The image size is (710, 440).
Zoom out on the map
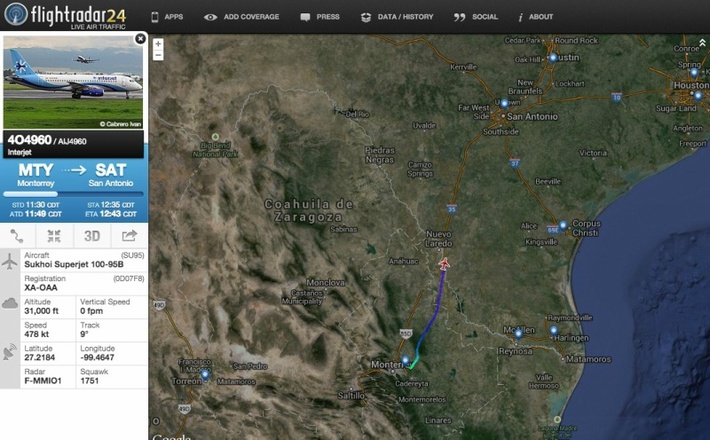(x=158, y=55)
